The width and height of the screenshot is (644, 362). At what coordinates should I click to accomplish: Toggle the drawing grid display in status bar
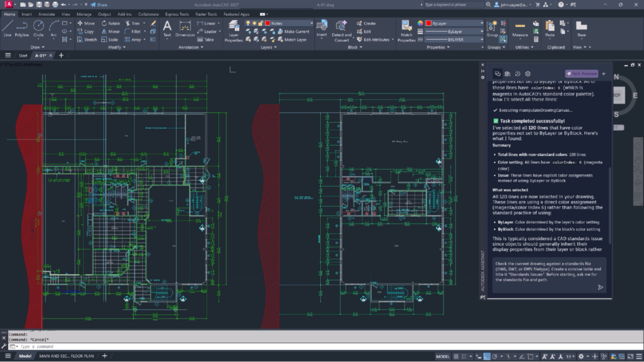coord(456,356)
